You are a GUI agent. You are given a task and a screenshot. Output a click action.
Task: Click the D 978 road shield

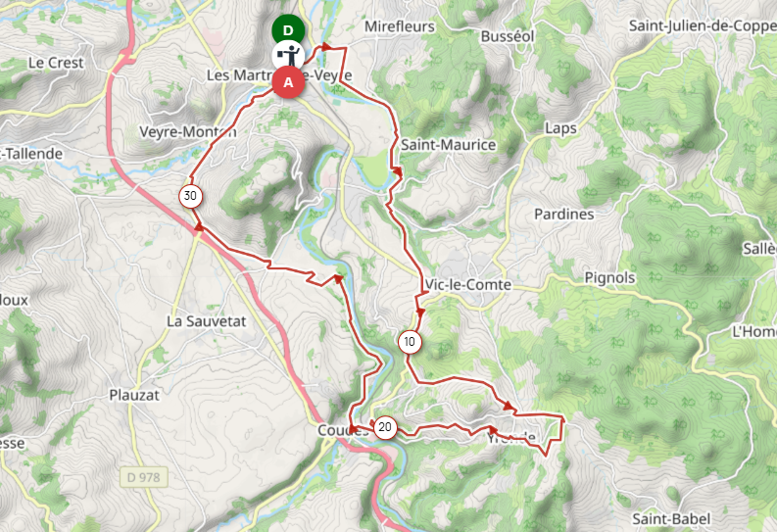pos(144,477)
